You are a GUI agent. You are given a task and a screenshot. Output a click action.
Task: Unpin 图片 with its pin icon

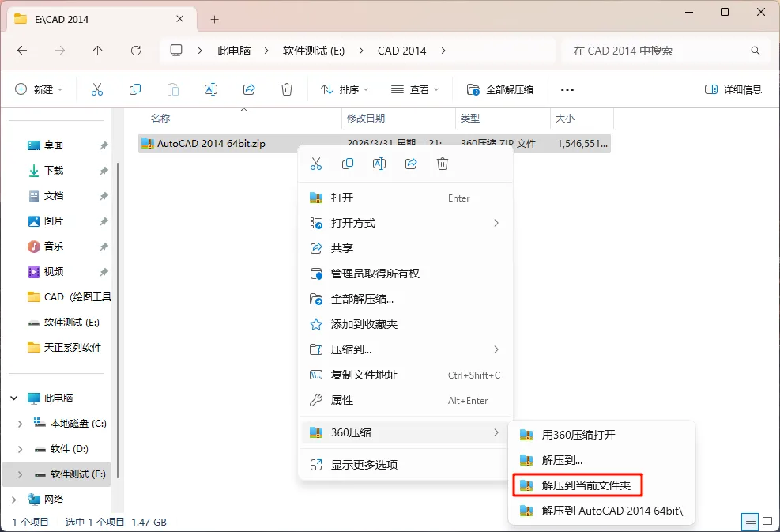coord(104,221)
